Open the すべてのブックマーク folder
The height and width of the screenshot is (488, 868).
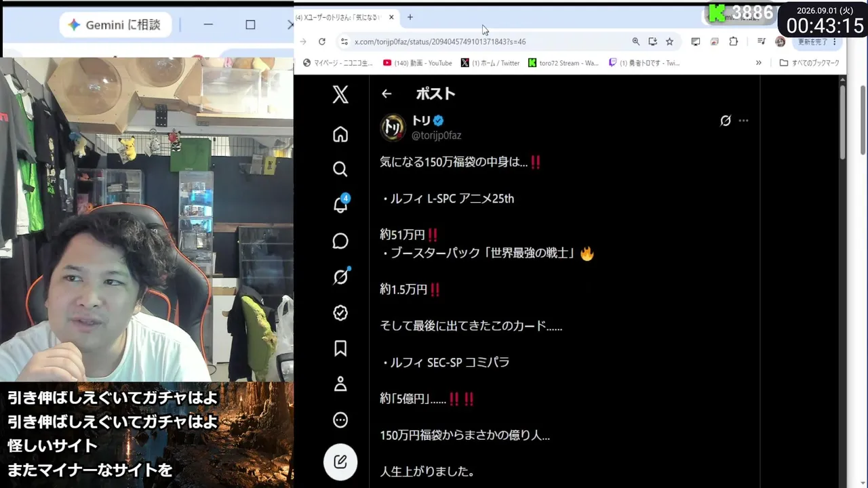point(809,63)
